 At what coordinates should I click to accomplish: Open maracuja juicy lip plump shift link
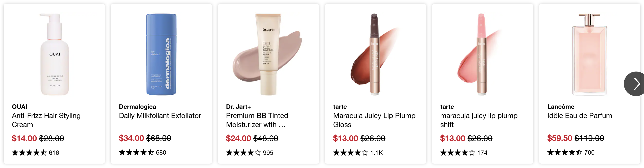point(479,120)
